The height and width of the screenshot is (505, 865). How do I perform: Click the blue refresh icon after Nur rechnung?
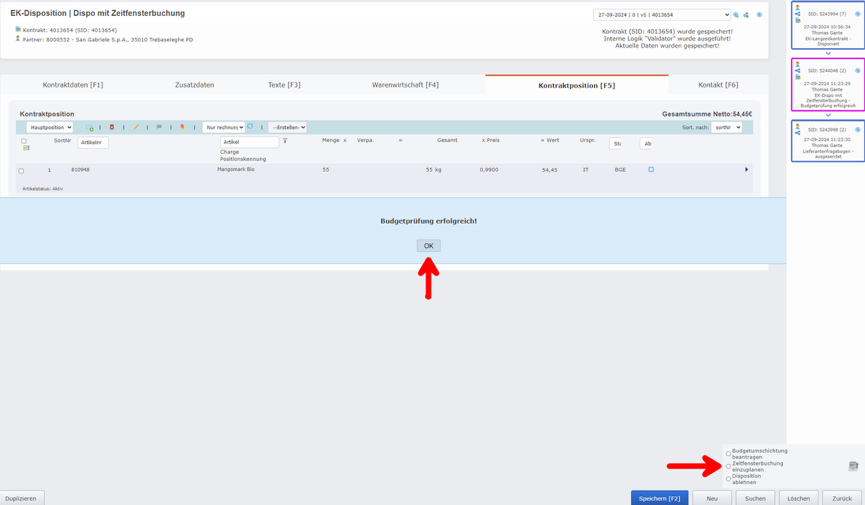[x=251, y=128]
